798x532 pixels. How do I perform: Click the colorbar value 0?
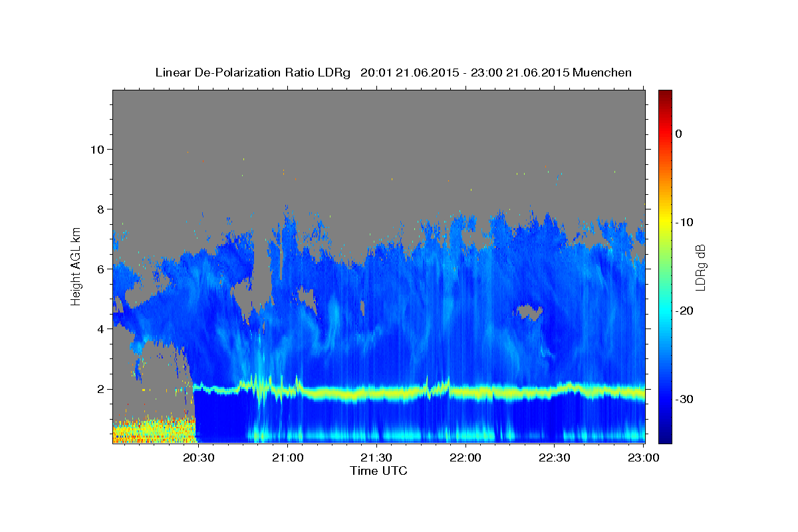tap(678, 134)
